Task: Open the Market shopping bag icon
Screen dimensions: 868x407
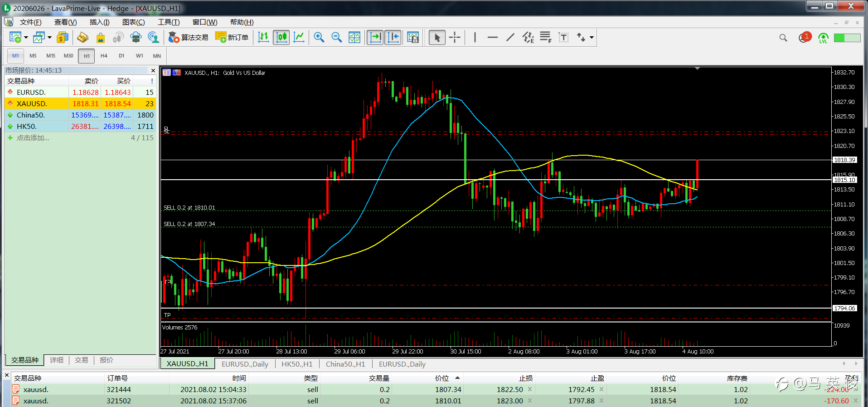Action: [100, 38]
